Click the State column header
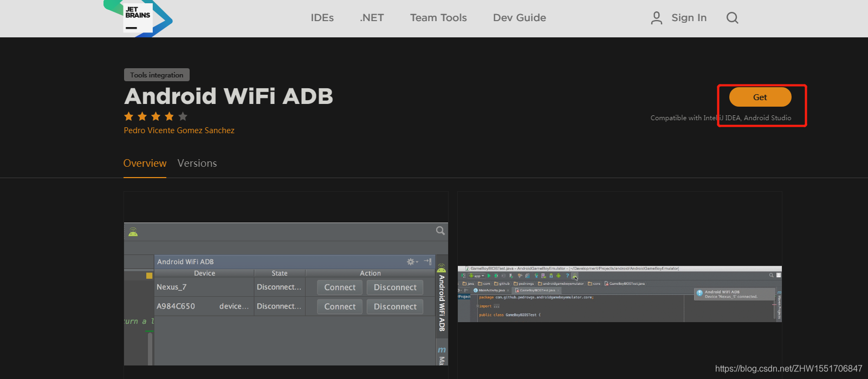Screen dimensions: 868x379 280,273
